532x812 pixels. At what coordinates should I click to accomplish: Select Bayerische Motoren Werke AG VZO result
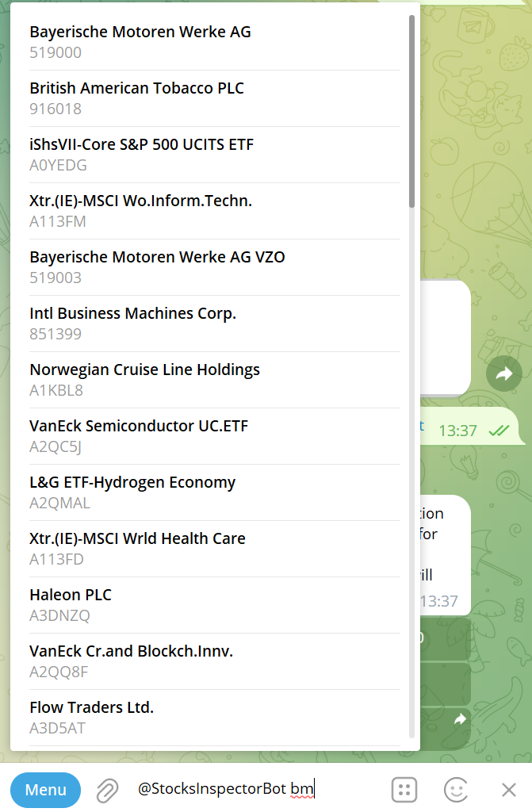click(214, 267)
